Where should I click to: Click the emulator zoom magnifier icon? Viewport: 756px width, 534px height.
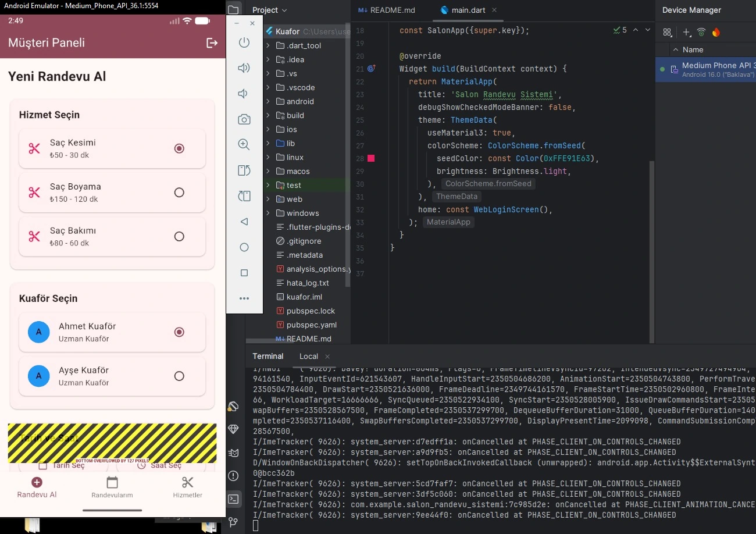pyautogui.click(x=244, y=144)
